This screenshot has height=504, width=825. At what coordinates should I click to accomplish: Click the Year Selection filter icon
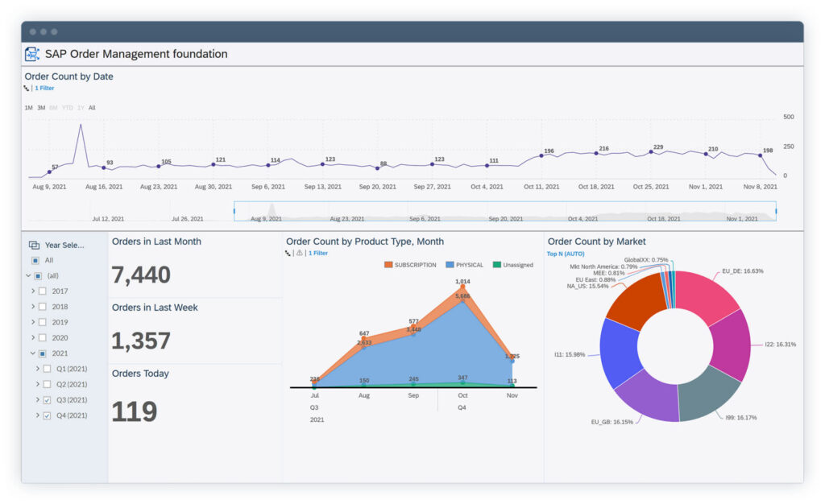pos(34,245)
